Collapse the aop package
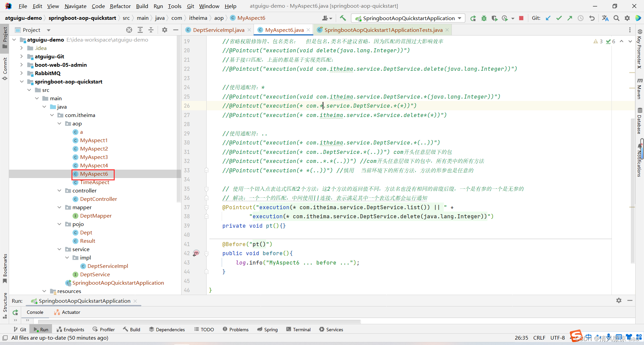 pyautogui.click(x=59, y=123)
